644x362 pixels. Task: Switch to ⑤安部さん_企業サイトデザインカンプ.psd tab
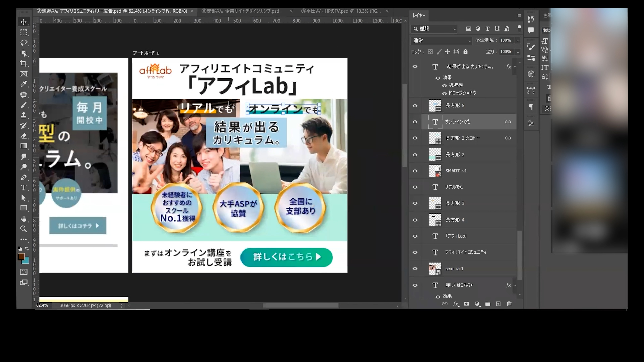click(241, 11)
